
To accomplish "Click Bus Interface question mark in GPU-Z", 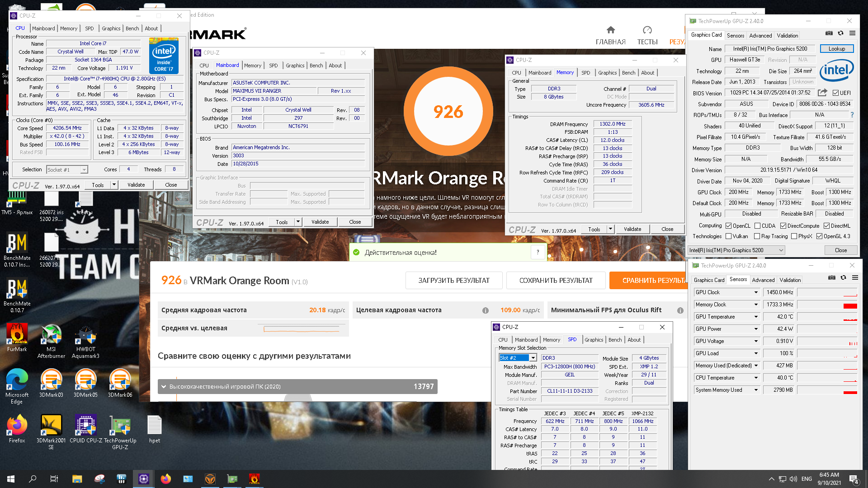I will point(852,115).
